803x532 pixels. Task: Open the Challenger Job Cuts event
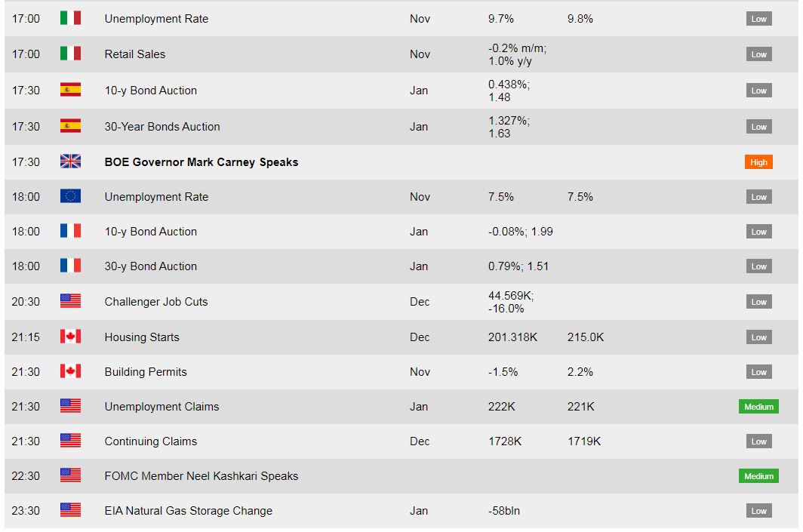[x=155, y=302]
